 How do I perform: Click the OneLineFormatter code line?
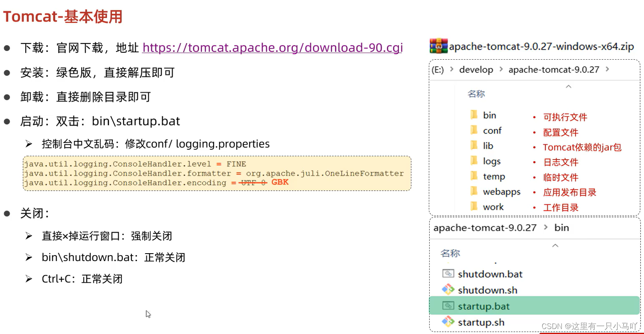[214, 173]
